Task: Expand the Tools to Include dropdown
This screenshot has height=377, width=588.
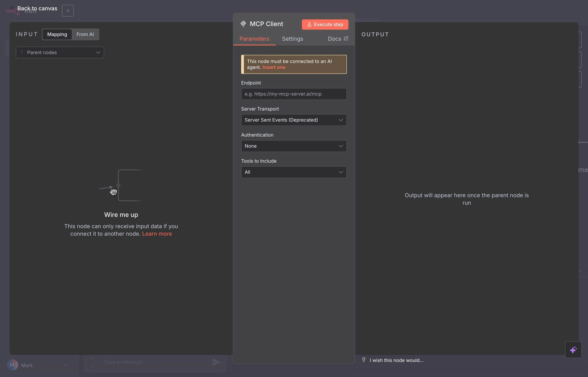Action: pos(294,172)
